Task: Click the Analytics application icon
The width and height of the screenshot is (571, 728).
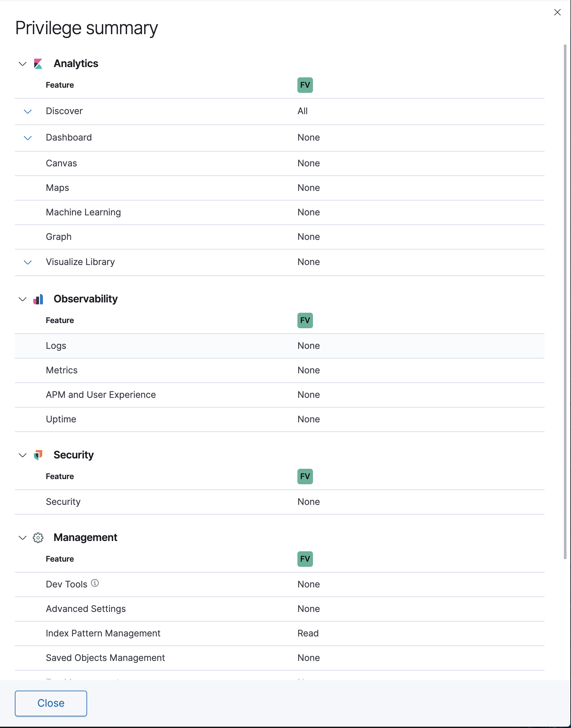Action: click(38, 64)
